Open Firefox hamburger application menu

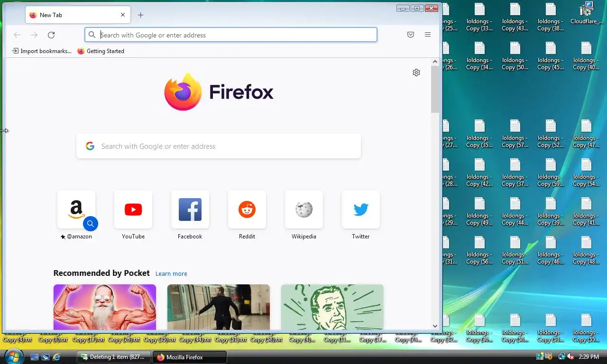click(428, 35)
